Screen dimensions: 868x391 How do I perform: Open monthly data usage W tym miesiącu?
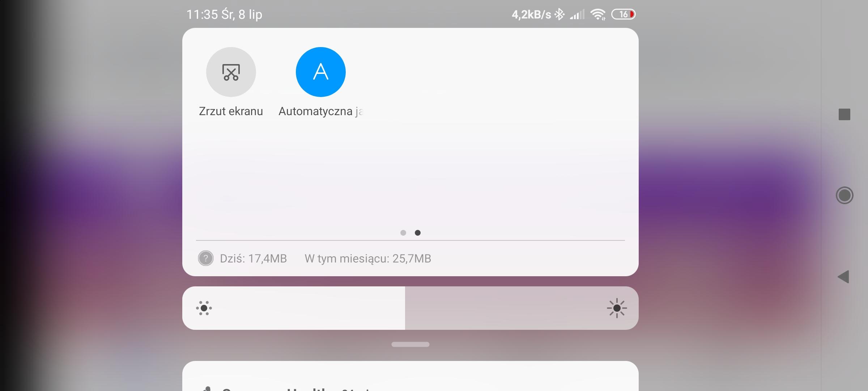[368, 258]
